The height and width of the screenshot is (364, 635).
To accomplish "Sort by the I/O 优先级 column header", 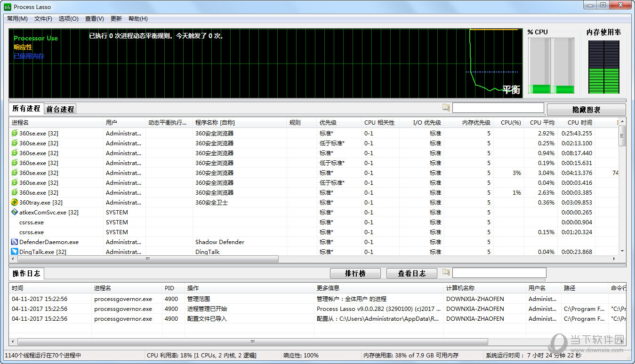I will 422,123.
